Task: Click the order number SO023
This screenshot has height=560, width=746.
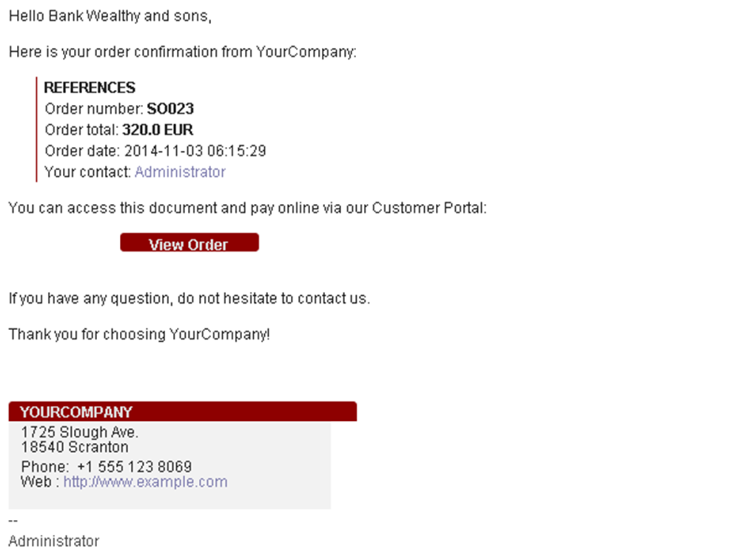Action: click(170, 109)
